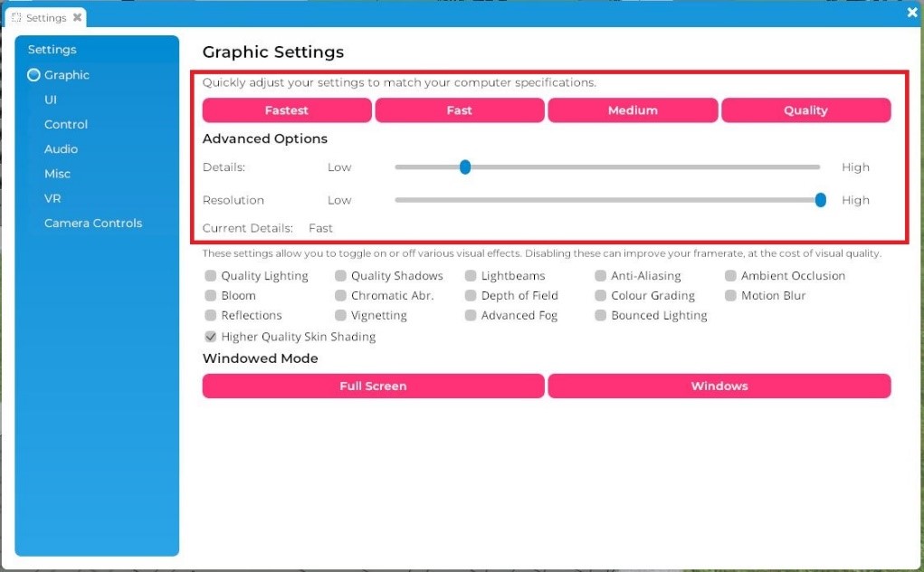The width and height of the screenshot is (924, 572).
Task: Click the dotted square icon on Settings tab
Action: (16, 18)
